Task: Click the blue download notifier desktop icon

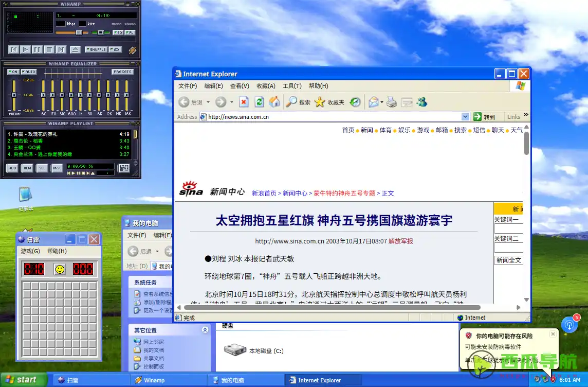Action: 569,324
